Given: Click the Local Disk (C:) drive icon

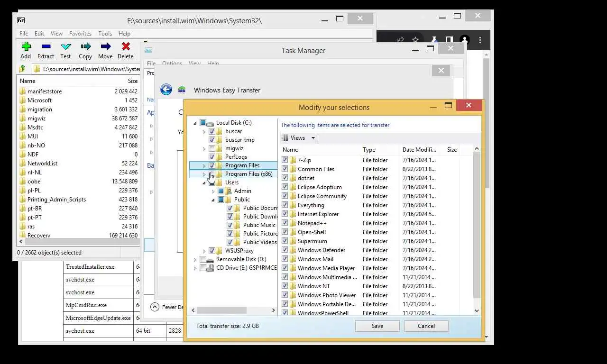Looking at the screenshot, I should [x=210, y=123].
